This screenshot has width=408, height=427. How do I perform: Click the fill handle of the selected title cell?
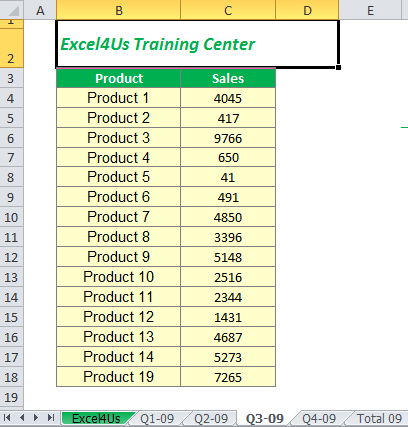[338, 67]
